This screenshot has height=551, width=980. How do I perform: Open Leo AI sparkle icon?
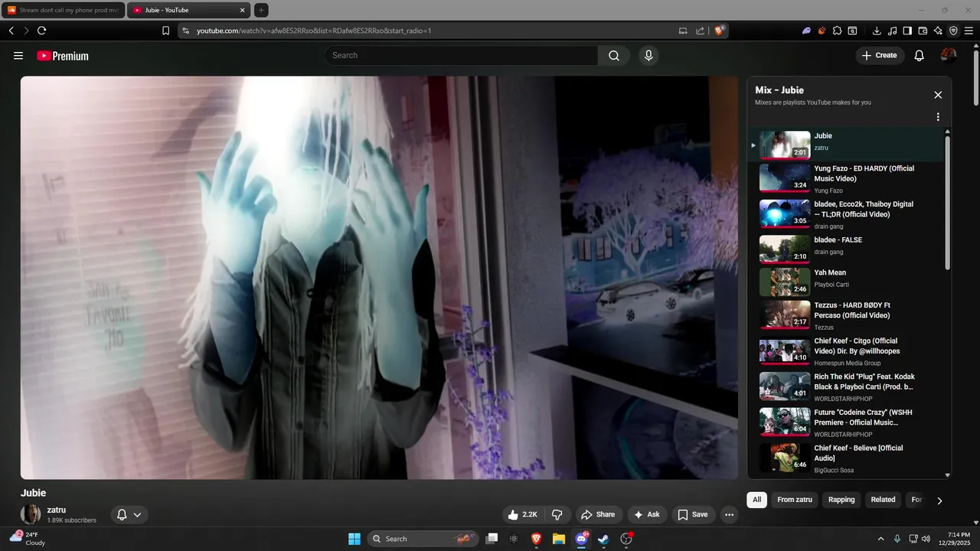pyautogui.click(x=938, y=31)
